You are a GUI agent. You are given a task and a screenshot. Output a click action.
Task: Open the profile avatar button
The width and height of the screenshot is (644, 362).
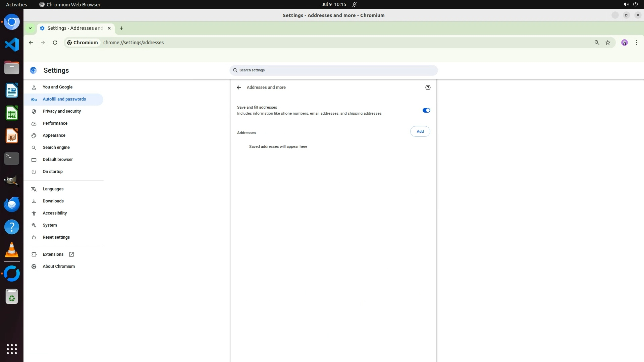[624, 43]
